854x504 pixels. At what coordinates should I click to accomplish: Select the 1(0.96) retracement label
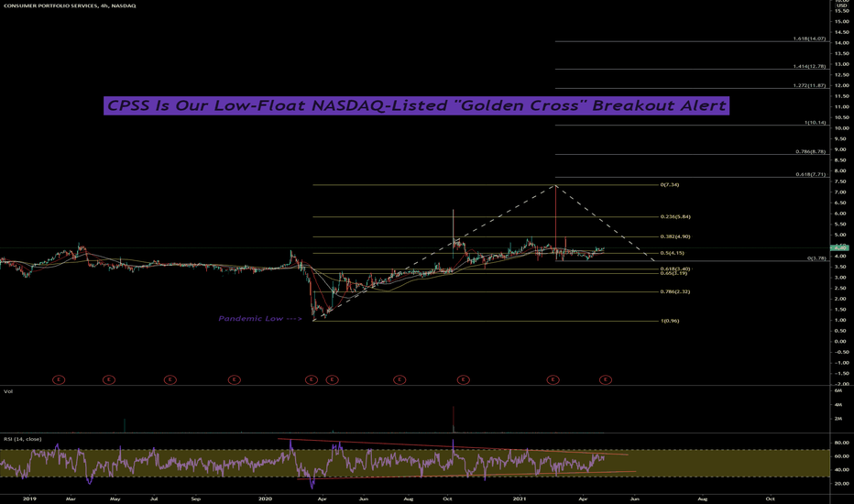670,321
